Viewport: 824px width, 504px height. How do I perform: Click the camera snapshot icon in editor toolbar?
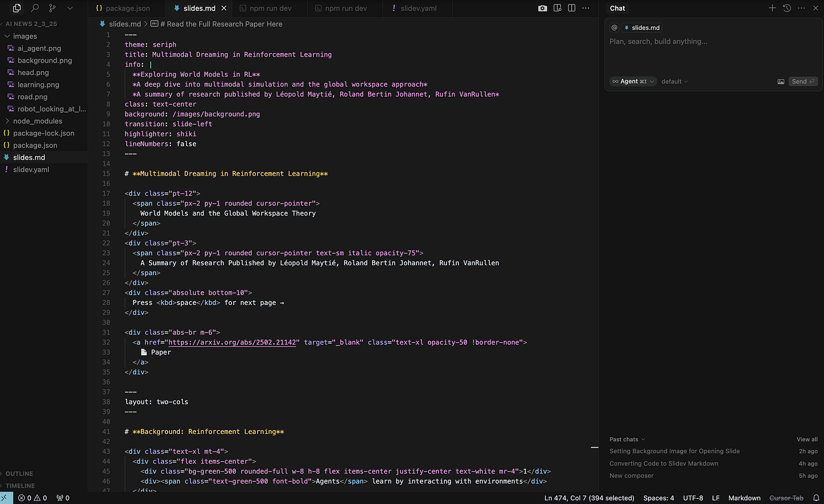543,8
